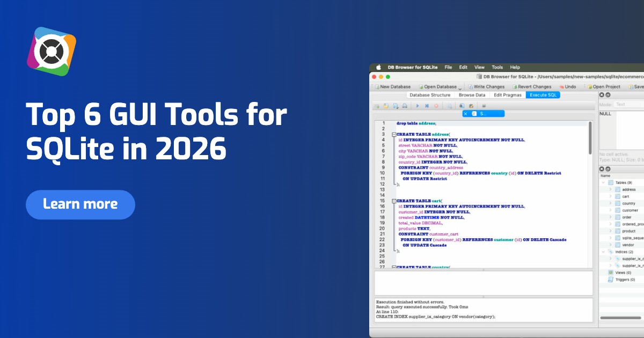Expand the vendor table node

pos(611,245)
